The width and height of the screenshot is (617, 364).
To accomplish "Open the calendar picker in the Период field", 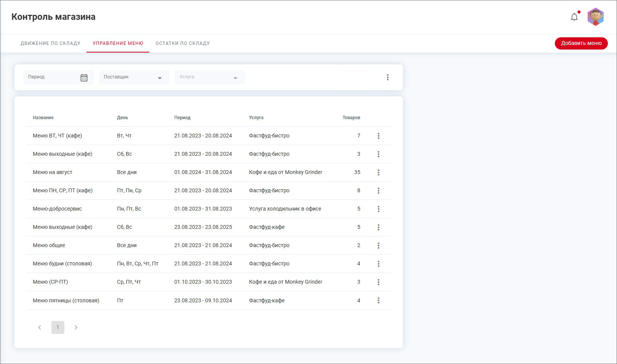I will click(x=84, y=78).
